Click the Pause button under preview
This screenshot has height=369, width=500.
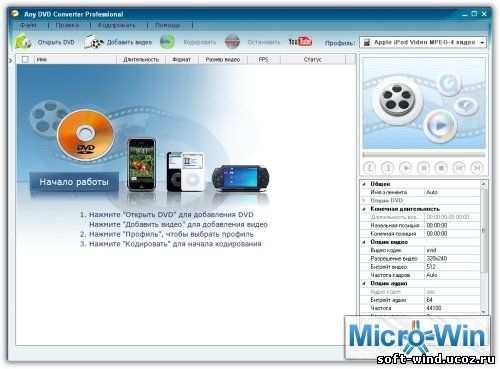coord(423,168)
